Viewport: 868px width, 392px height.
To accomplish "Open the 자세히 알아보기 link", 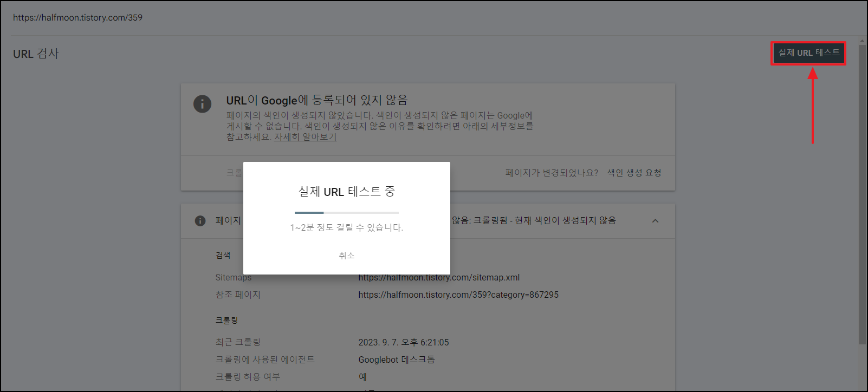I will point(305,137).
